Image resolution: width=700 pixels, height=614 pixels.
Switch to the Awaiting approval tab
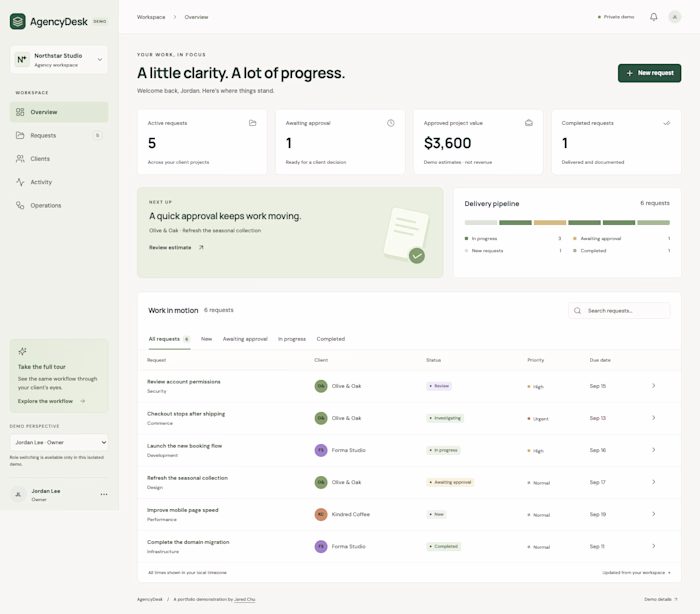[245, 339]
